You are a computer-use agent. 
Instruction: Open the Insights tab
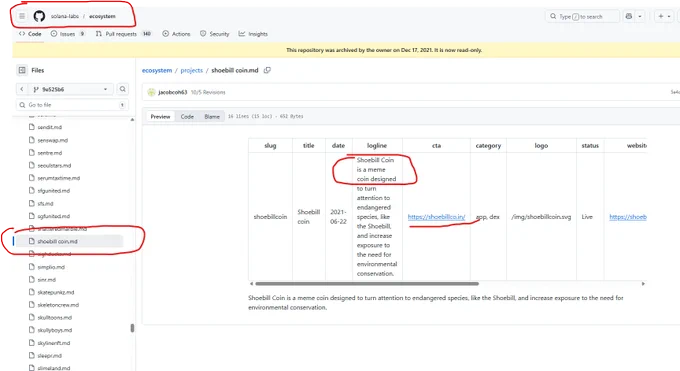[x=253, y=34]
